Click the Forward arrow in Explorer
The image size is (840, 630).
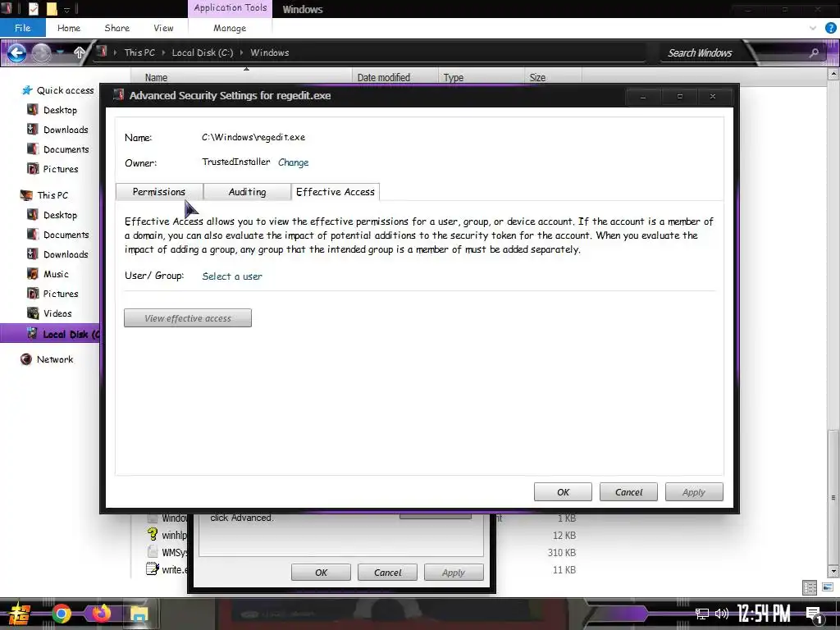41,52
